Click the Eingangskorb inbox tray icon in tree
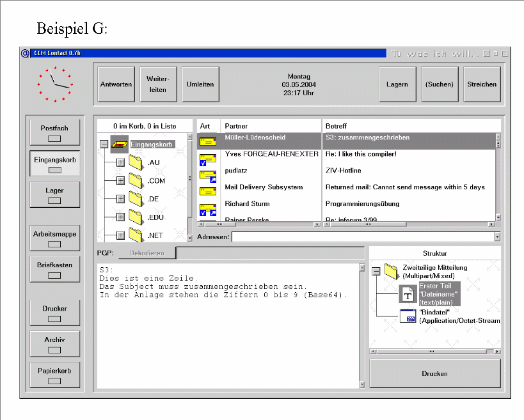 pos(119,144)
